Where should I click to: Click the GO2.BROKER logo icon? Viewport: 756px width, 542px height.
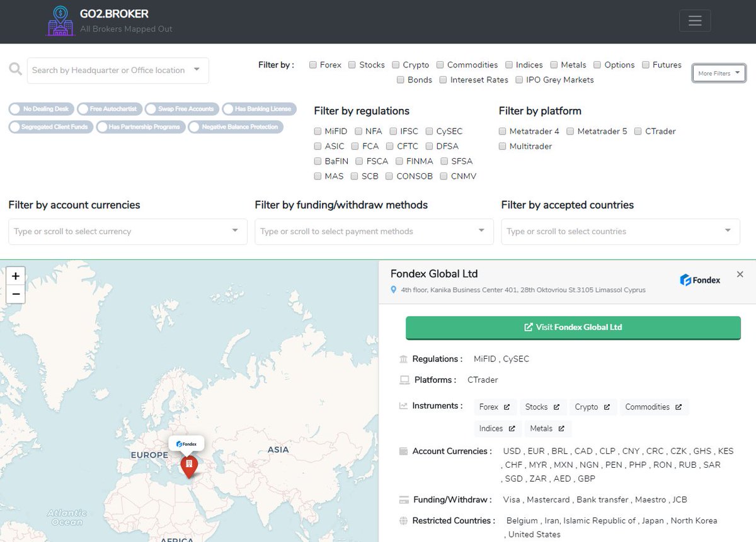click(x=60, y=21)
